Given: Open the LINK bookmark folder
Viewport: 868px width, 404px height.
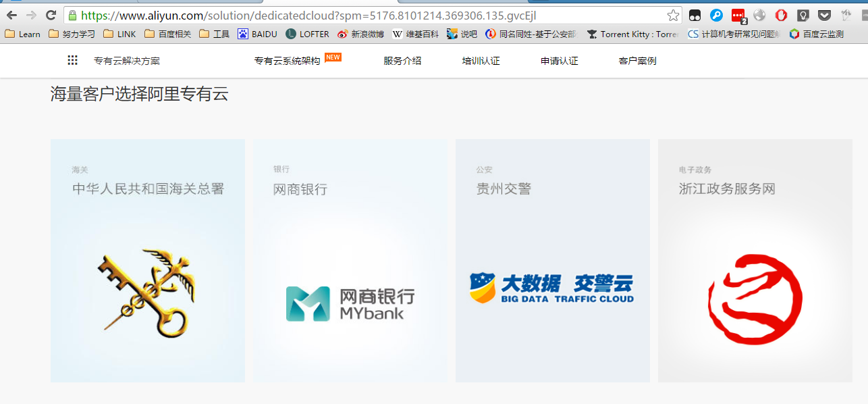Looking at the screenshot, I should 119,34.
